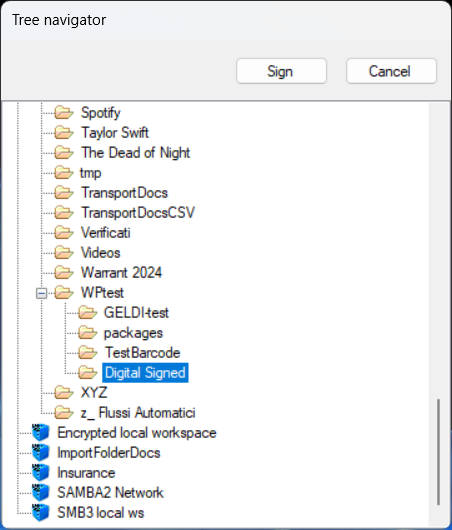Image resolution: width=452 pixels, height=530 pixels.
Task: Select the Verificati label
Action: coord(105,233)
